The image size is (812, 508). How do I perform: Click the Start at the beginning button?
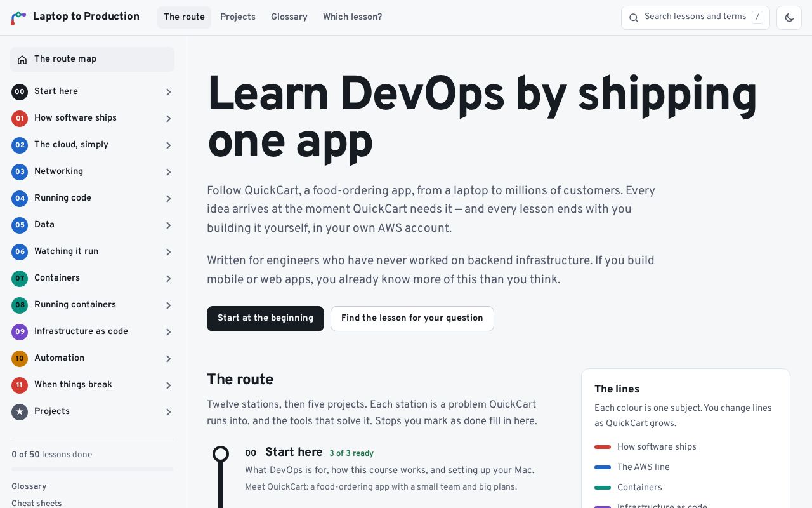265,319
